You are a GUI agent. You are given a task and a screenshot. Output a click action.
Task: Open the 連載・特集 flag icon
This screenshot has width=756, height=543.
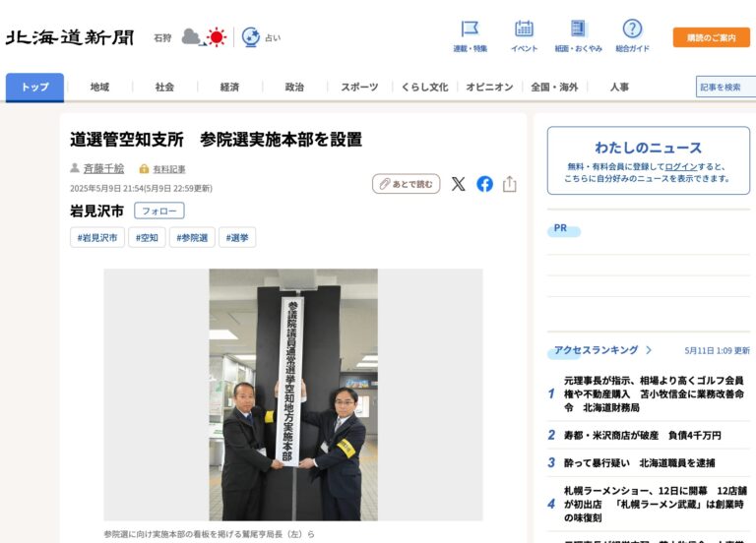[470, 30]
